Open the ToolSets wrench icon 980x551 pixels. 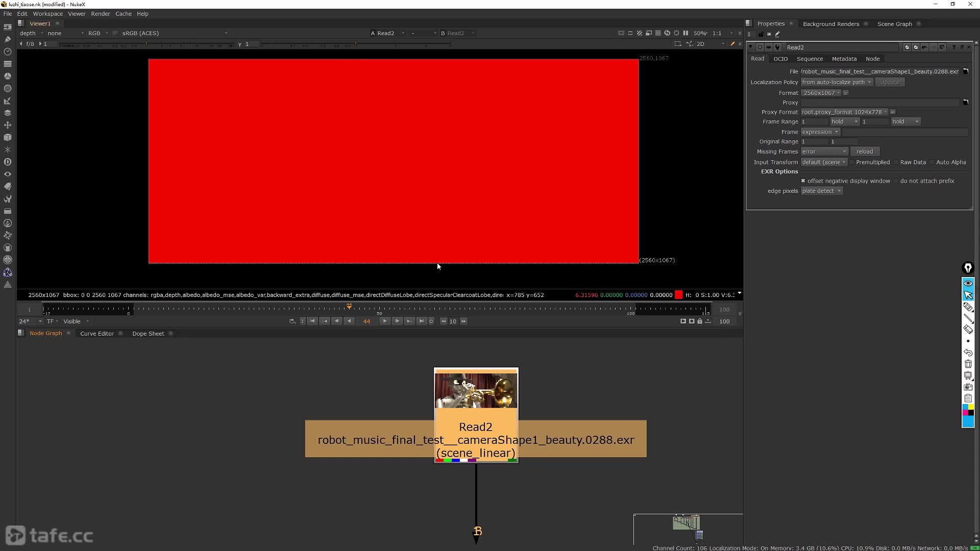[8, 198]
